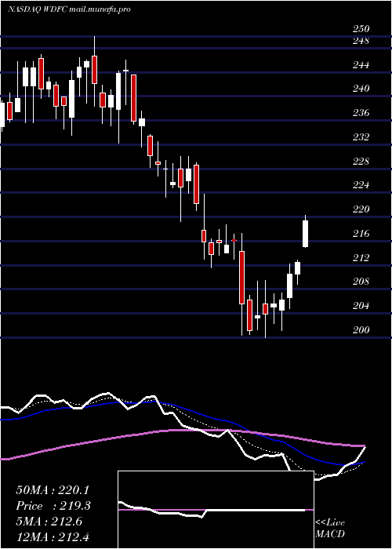This screenshot has height=549, width=392.
Task: Click the 208 price axis label
Action: tap(361, 282)
